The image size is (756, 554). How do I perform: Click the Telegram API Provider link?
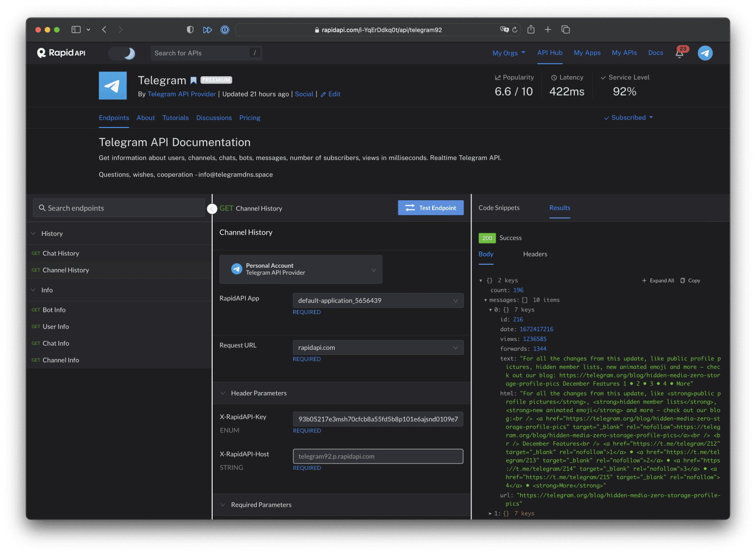click(x=182, y=94)
